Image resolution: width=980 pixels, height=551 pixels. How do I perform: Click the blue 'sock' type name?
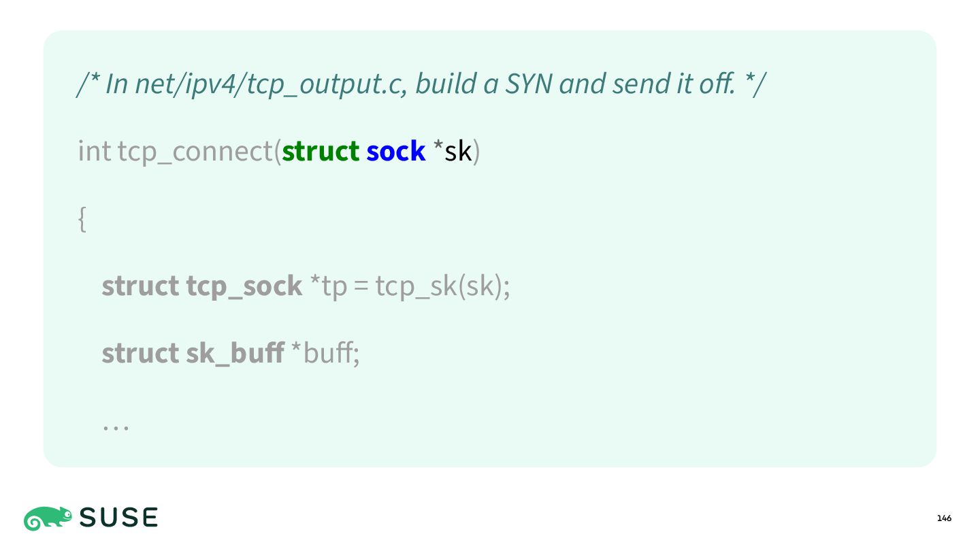point(396,151)
